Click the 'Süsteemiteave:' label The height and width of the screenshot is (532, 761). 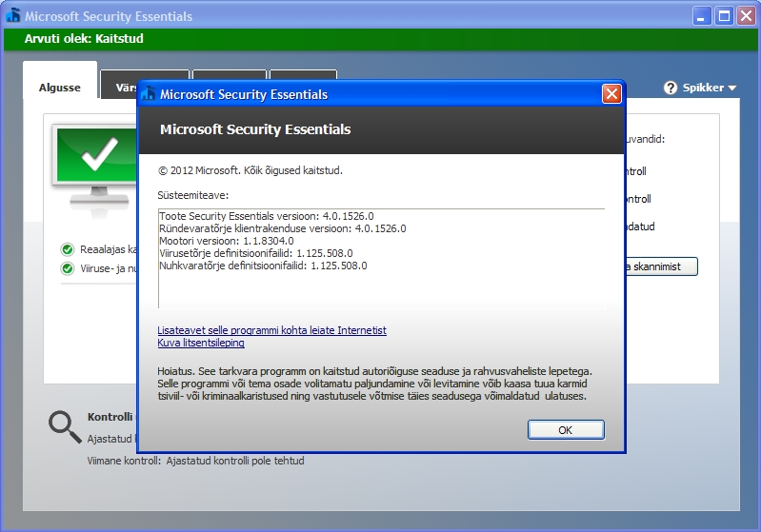click(x=192, y=195)
